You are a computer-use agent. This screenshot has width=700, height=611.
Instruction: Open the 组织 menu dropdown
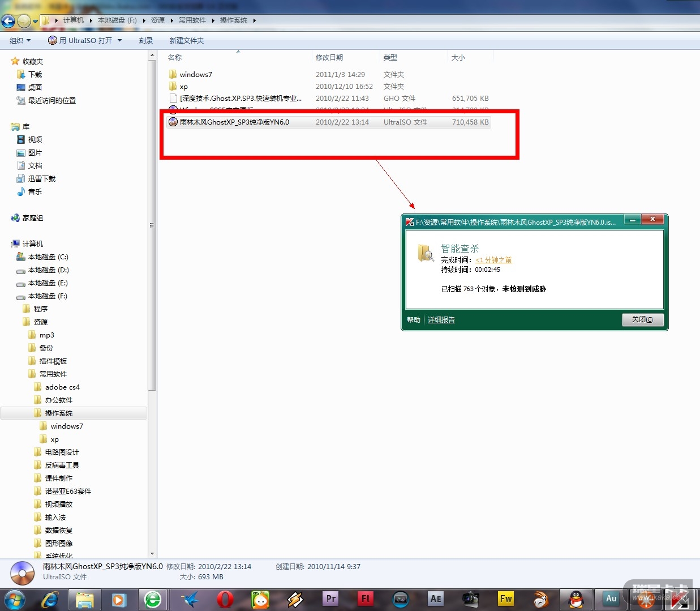20,41
